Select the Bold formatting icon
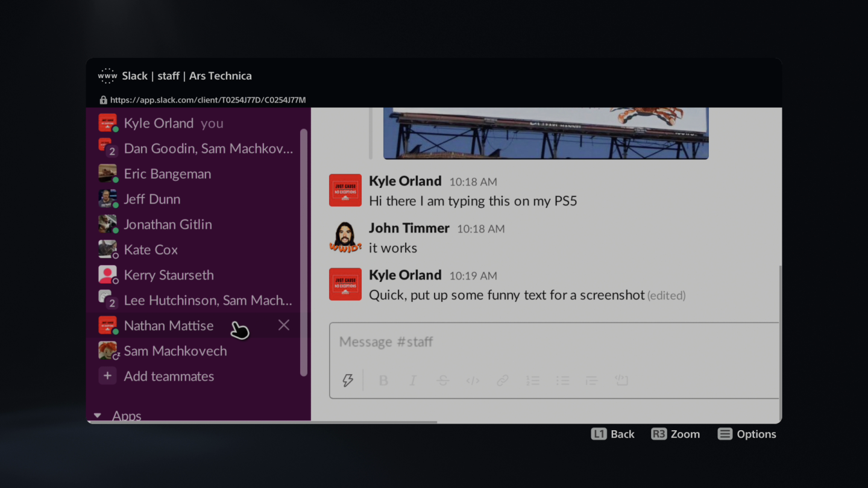 (x=383, y=380)
